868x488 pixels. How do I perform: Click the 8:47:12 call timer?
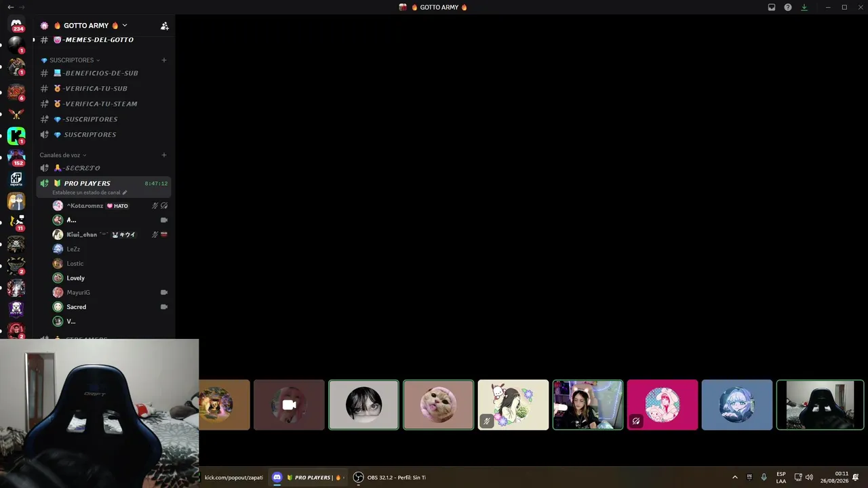[156, 184]
